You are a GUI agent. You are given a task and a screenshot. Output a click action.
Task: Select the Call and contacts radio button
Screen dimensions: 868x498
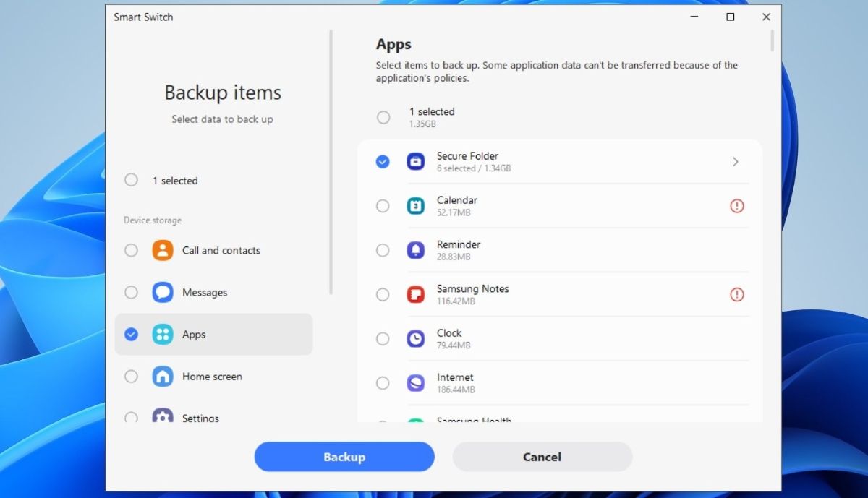pos(131,251)
